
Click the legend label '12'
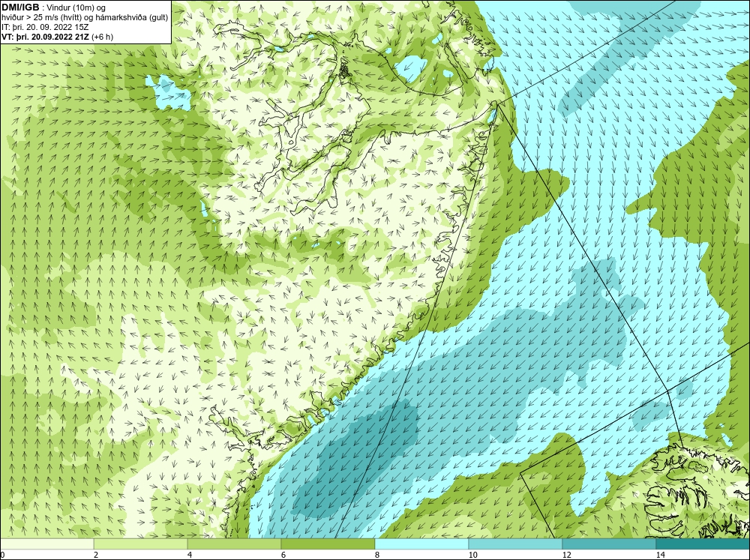566,555
